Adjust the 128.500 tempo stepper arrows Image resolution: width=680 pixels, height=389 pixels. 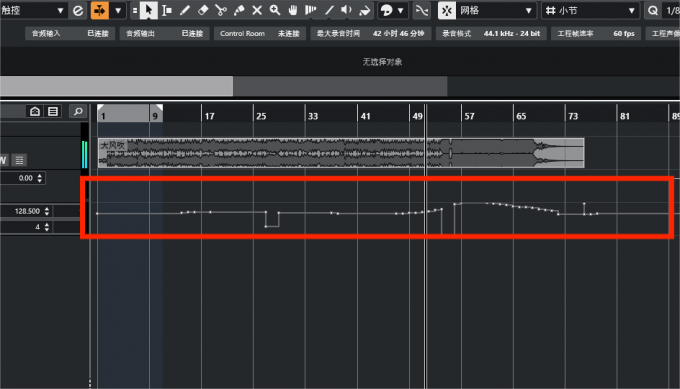click(47, 211)
